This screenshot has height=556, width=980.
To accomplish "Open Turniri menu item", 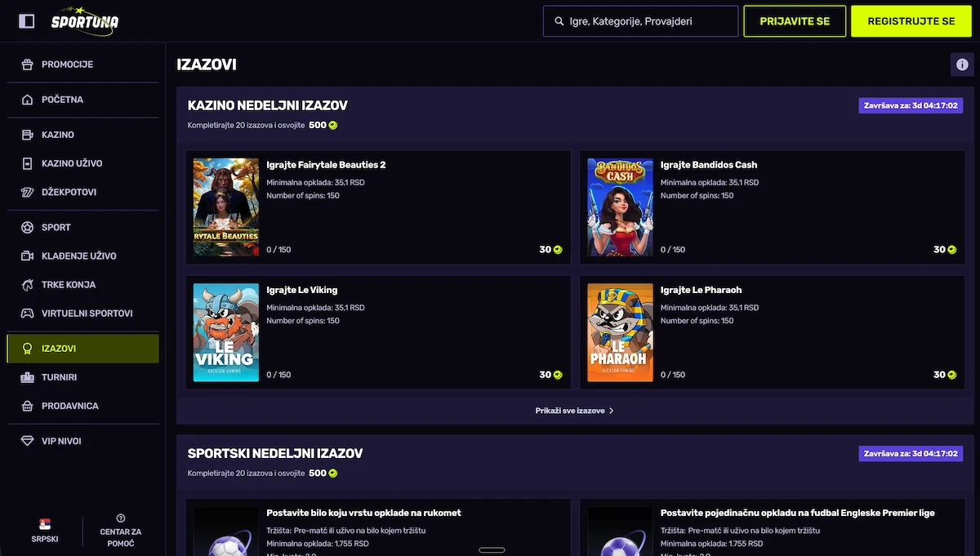I will pyautogui.click(x=82, y=377).
